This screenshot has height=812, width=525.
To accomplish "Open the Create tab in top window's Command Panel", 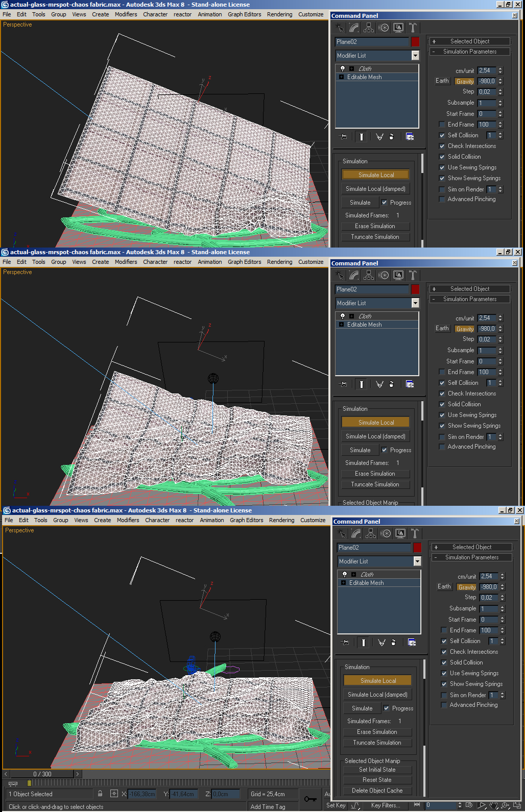I will coord(340,28).
